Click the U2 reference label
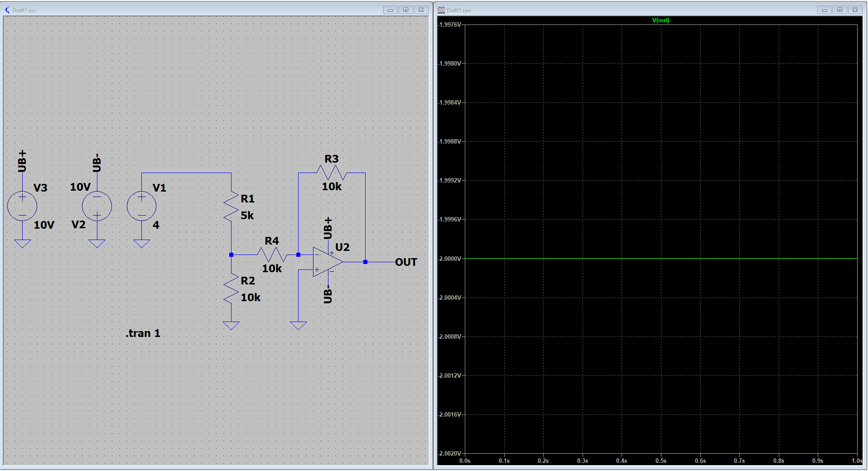Viewport: 868px width, 471px height. click(342, 247)
